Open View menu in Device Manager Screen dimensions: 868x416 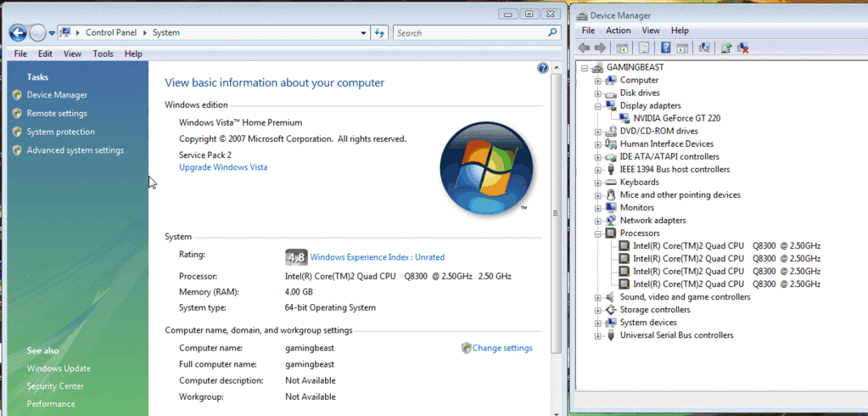(x=651, y=31)
